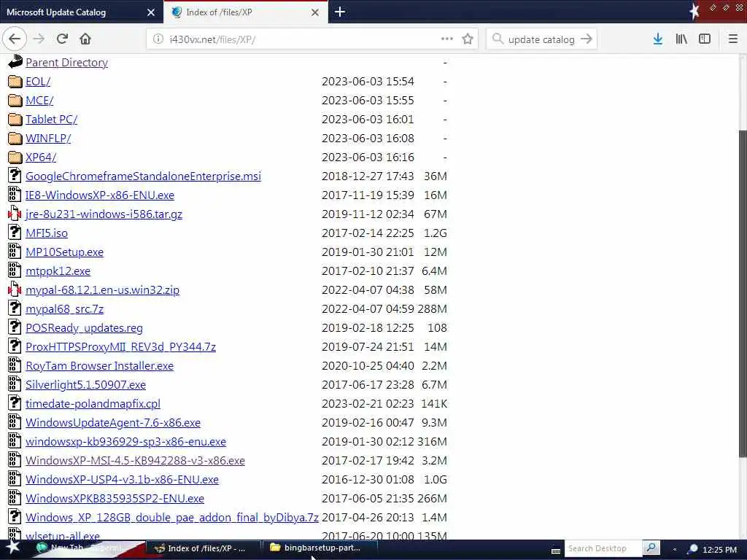The height and width of the screenshot is (560, 747).
Task: Open the MCE/ folder link
Action: click(39, 101)
